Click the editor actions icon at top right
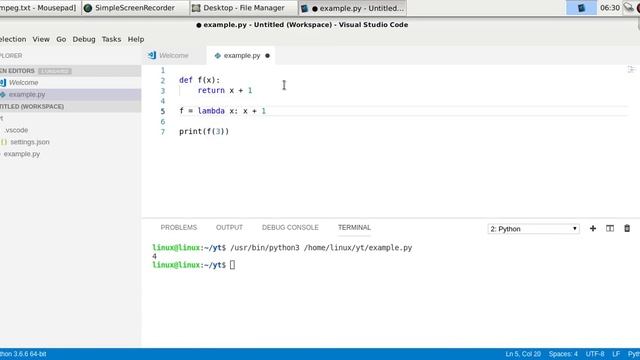Image resolution: width=640 pixels, height=360 pixels. point(631,69)
